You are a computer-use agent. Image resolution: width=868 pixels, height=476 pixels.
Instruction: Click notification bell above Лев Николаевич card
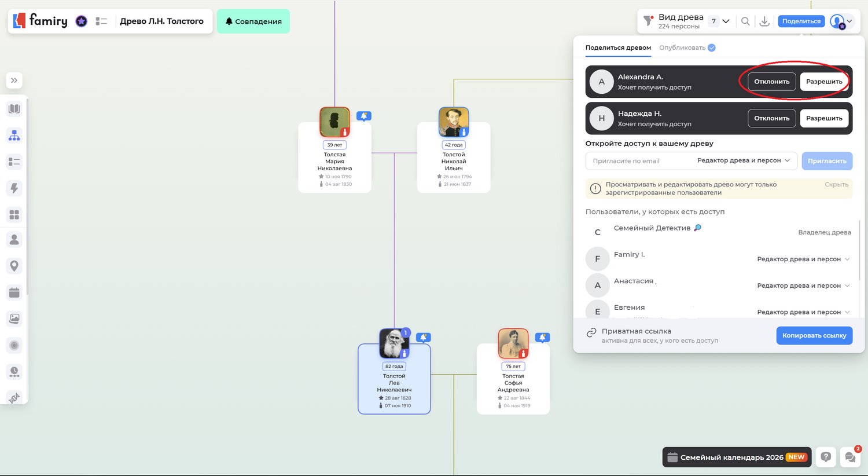pyautogui.click(x=424, y=337)
